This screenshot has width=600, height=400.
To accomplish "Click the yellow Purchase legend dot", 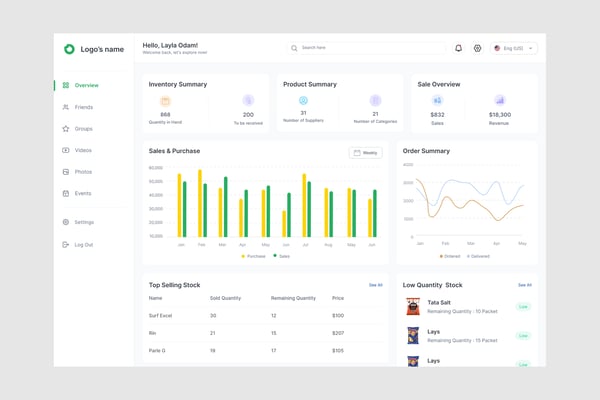I will pyautogui.click(x=243, y=256).
